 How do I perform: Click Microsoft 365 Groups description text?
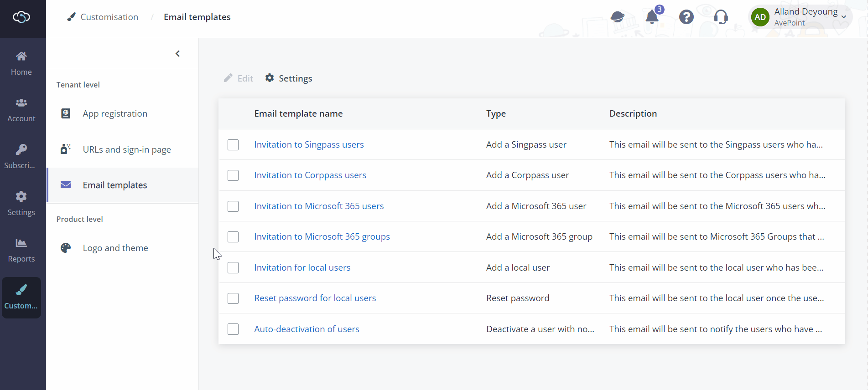(717, 236)
